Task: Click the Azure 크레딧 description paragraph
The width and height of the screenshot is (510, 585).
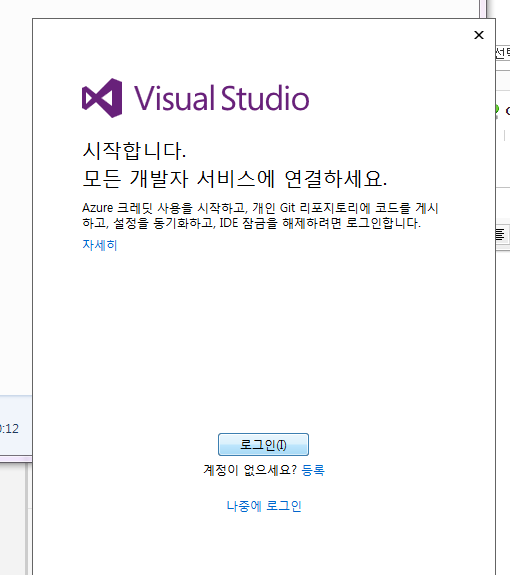Action: [260, 215]
